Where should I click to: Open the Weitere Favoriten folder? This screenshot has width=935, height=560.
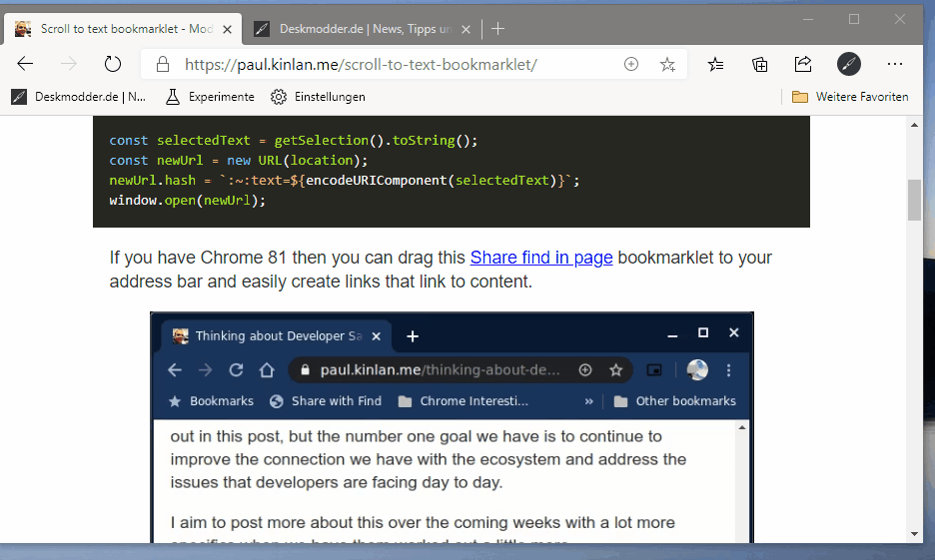click(x=850, y=97)
